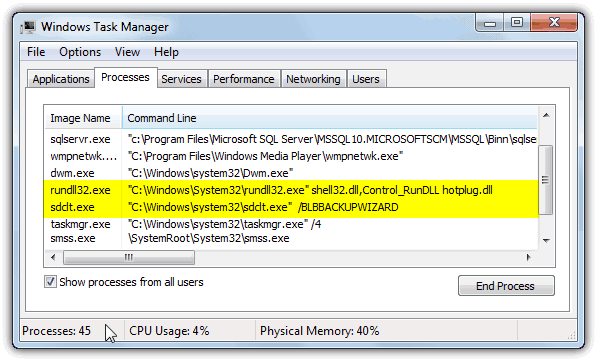The image size is (597, 360).
Task: Select the dwm.exe process
Action: coord(291,173)
